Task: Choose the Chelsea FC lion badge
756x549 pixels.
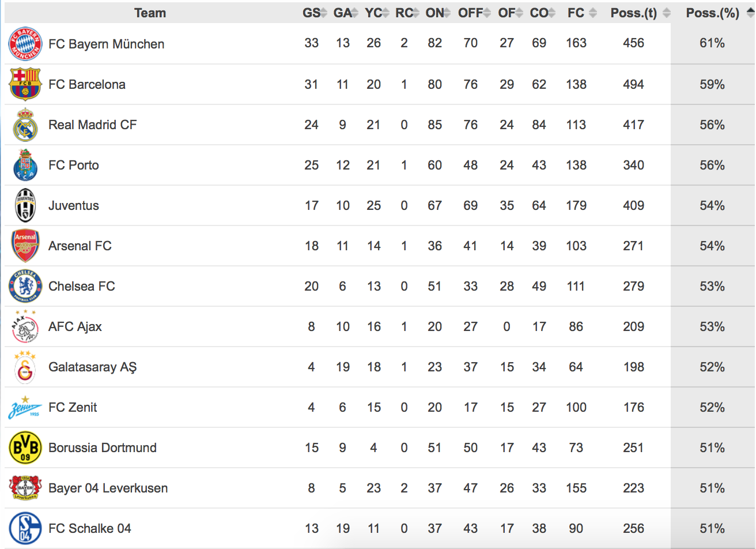Action: coord(25,286)
